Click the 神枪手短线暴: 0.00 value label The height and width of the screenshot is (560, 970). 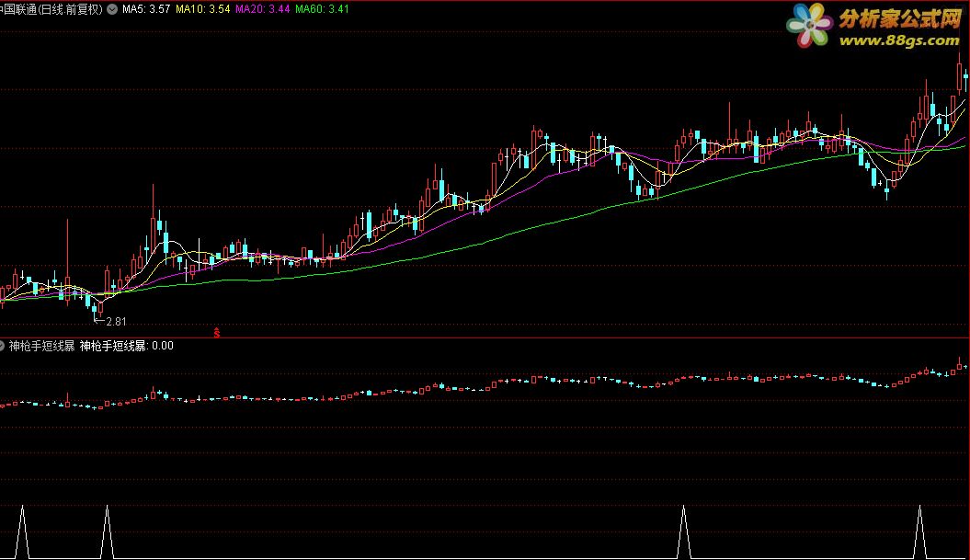point(127,346)
